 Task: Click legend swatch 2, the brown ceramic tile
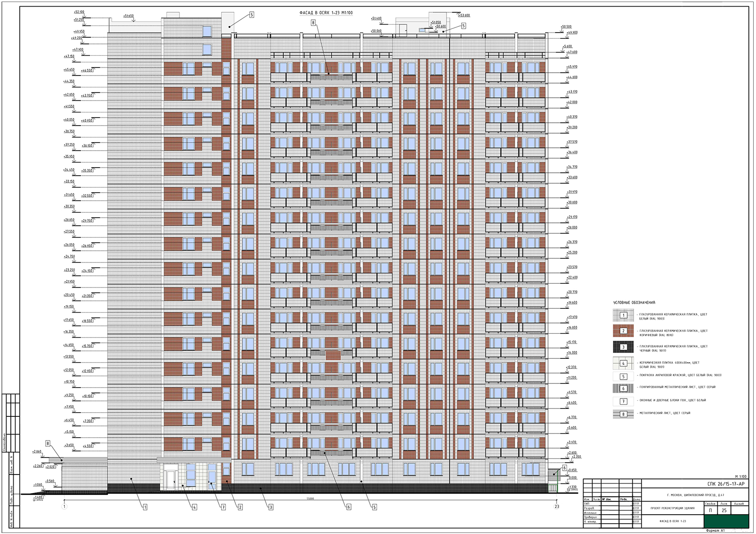(623, 331)
